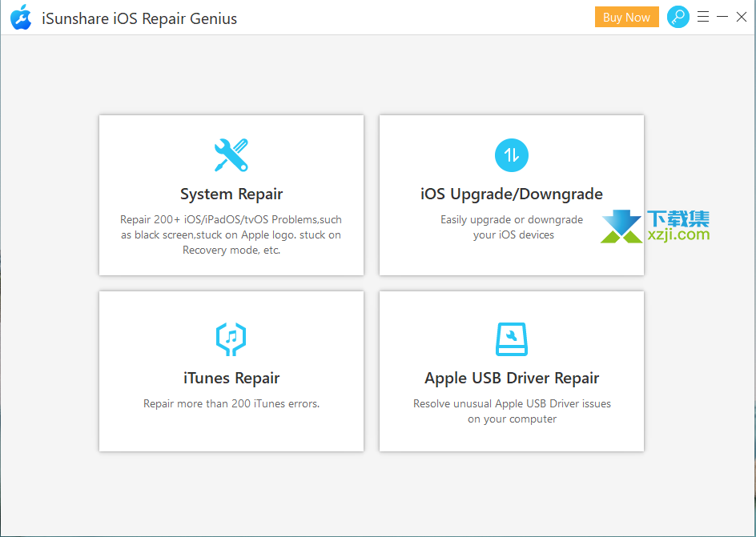This screenshot has height=537, width=756.
Task: Click the Apple USB Driver Repair drive icon
Action: (512, 339)
